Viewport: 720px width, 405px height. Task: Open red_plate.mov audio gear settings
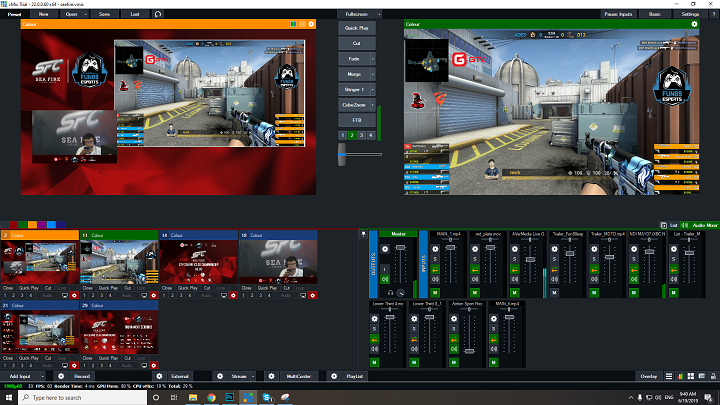pyautogui.click(x=475, y=249)
